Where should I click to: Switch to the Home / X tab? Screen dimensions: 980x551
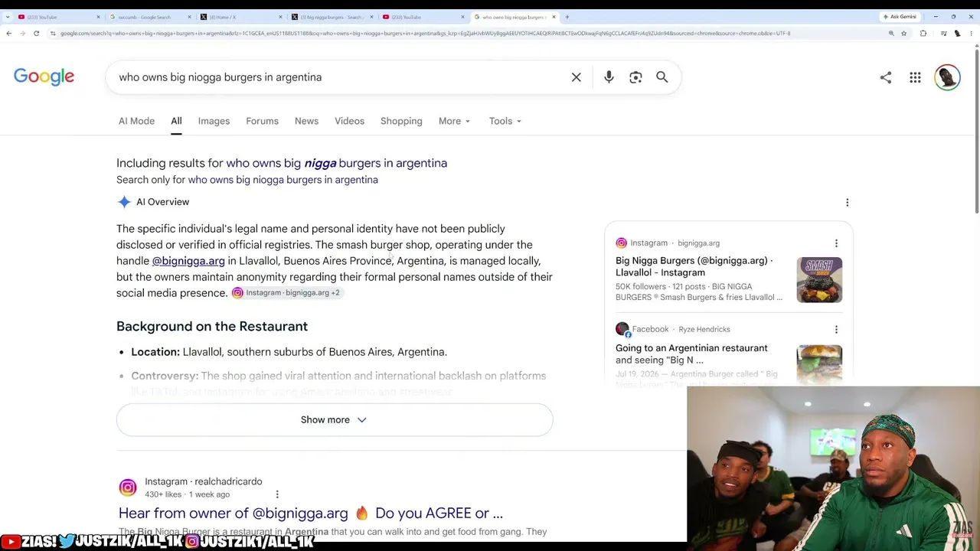(x=240, y=17)
